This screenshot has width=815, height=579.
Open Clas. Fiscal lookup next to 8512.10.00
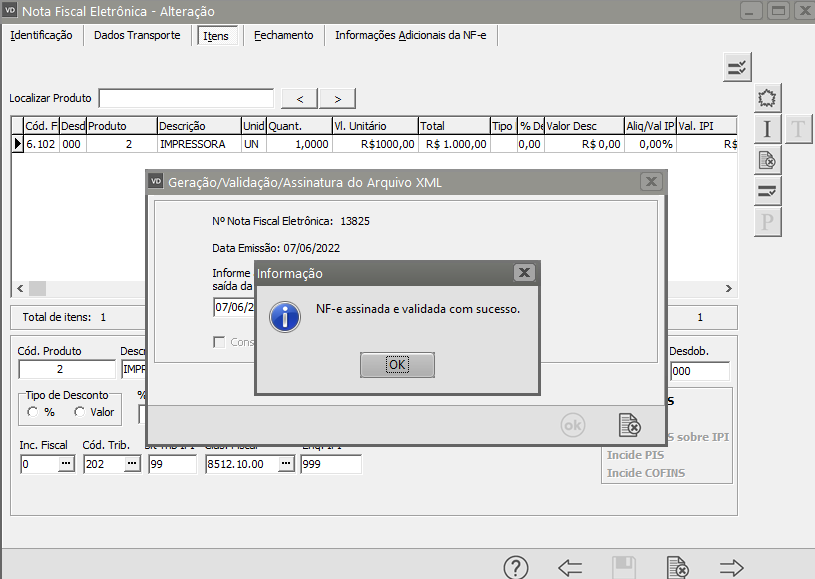pos(286,464)
